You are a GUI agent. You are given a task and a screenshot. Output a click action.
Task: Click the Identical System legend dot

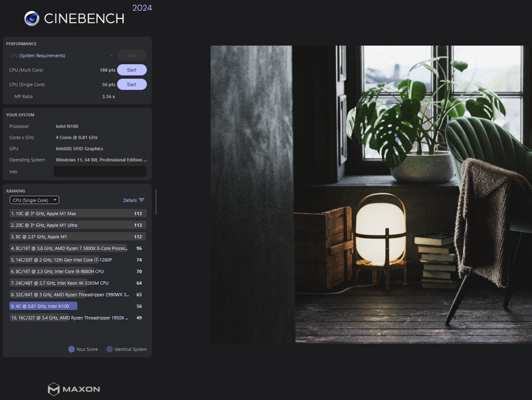click(109, 349)
